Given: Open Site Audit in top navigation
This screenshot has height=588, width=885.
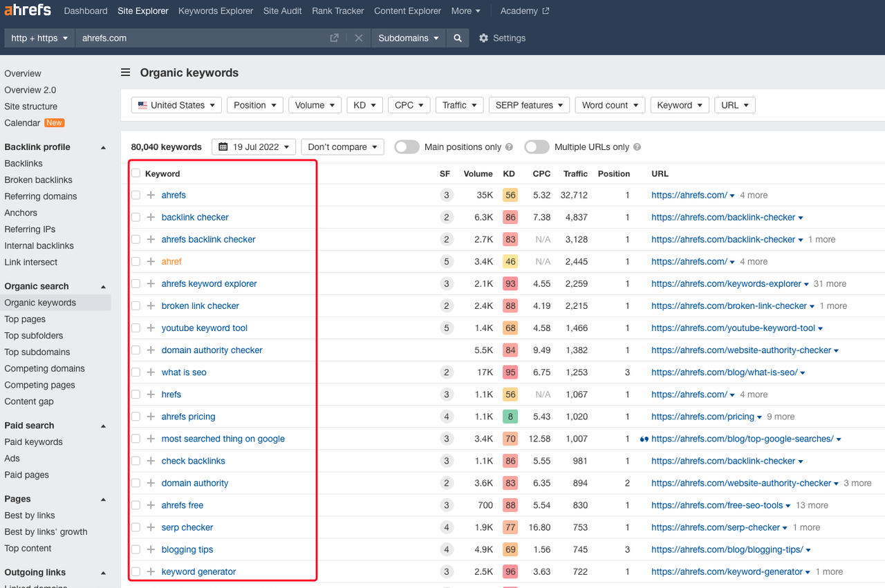Looking at the screenshot, I should (x=282, y=11).
